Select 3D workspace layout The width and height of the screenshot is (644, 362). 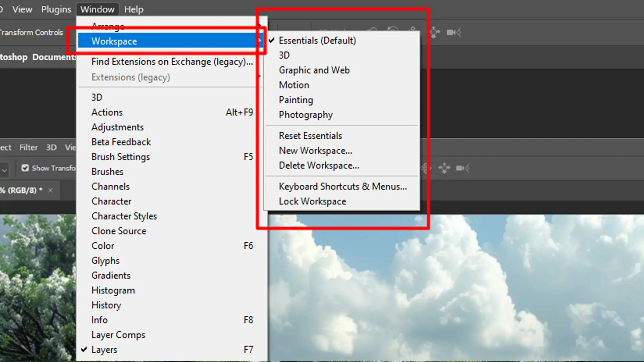(x=284, y=55)
